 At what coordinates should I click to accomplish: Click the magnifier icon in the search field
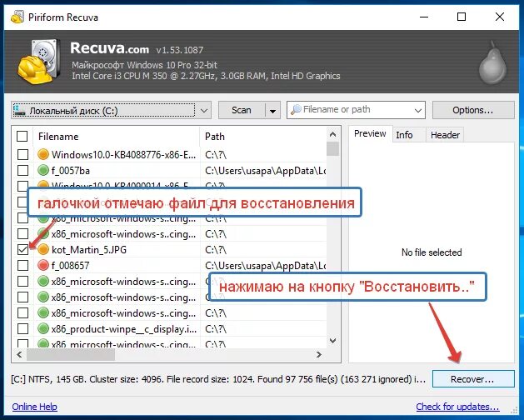pyautogui.click(x=296, y=110)
